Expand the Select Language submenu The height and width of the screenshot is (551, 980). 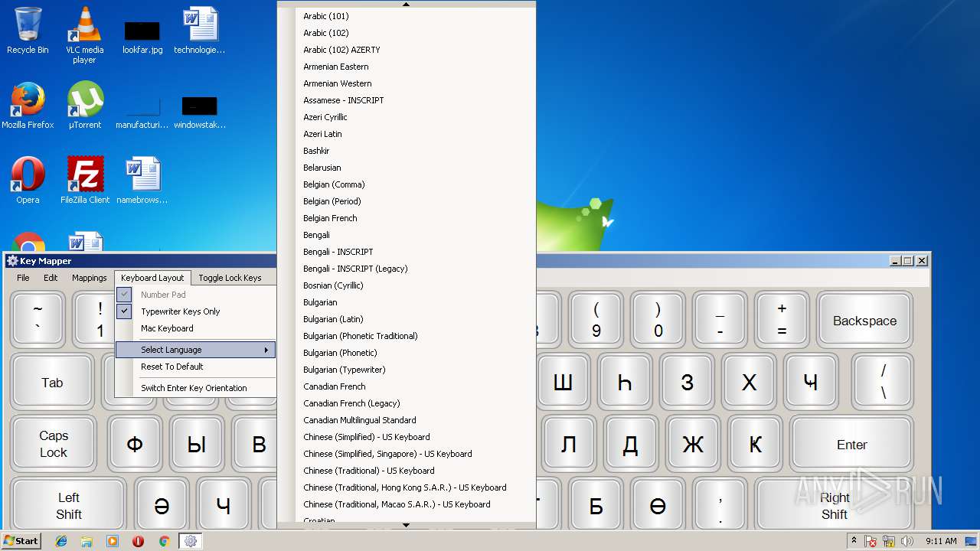194,350
